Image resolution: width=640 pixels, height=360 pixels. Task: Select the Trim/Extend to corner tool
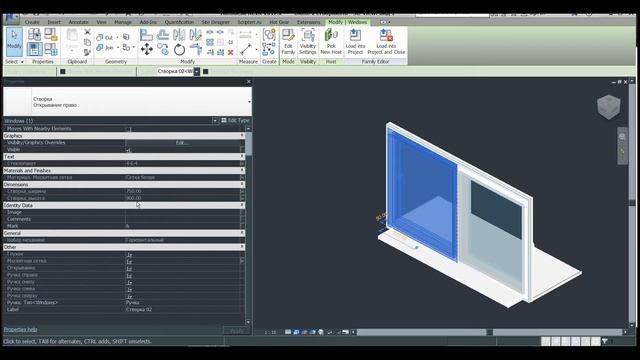coord(196,50)
